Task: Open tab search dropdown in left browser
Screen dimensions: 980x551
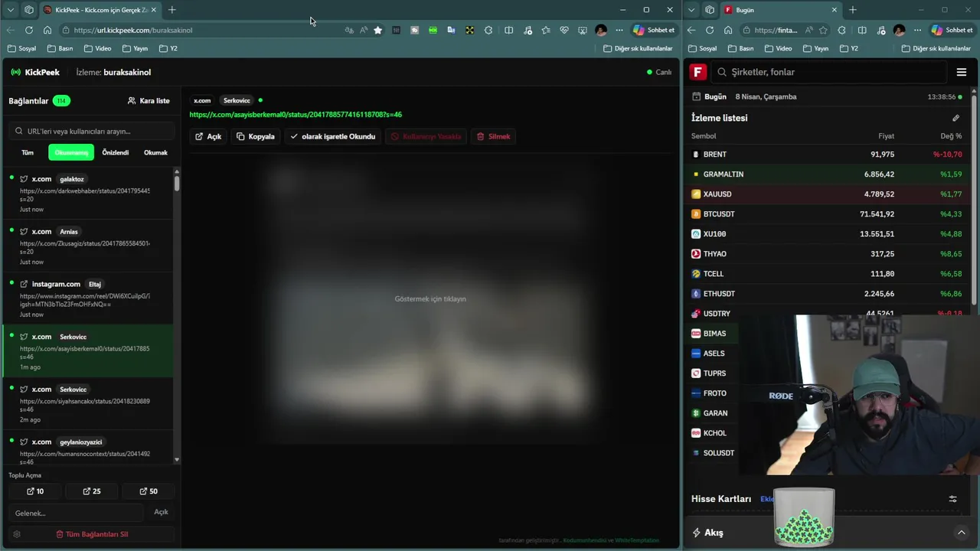Action: 10,10
